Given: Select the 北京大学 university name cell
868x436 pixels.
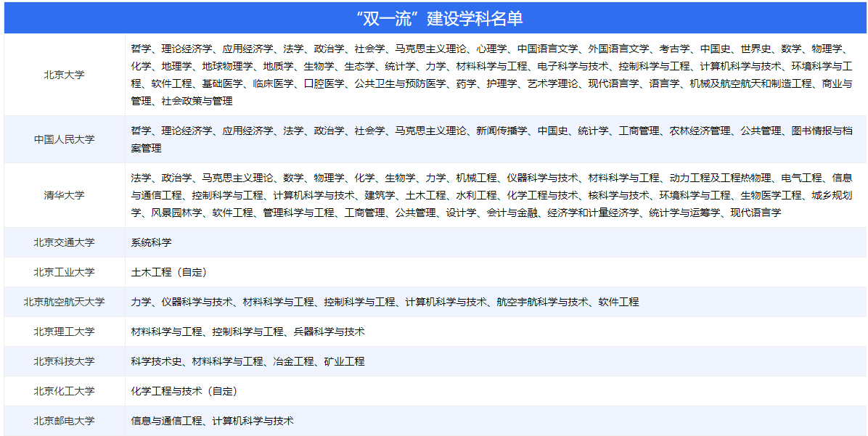Looking at the screenshot, I should (64, 75).
